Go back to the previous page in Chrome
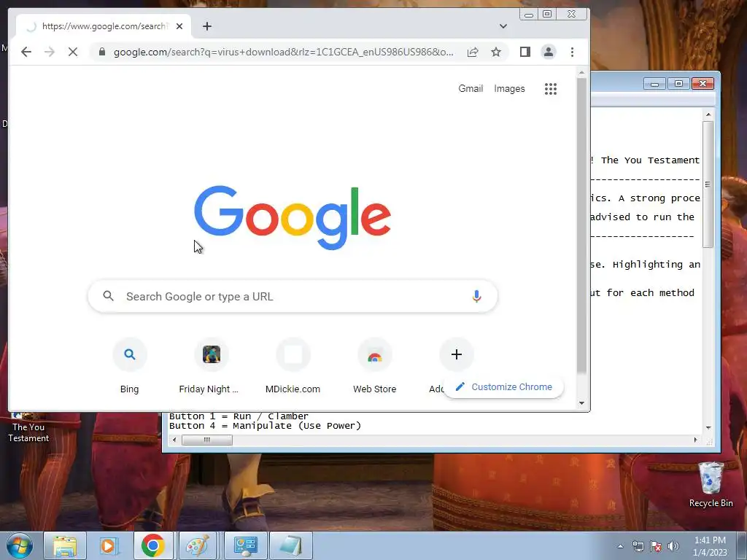 point(26,52)
